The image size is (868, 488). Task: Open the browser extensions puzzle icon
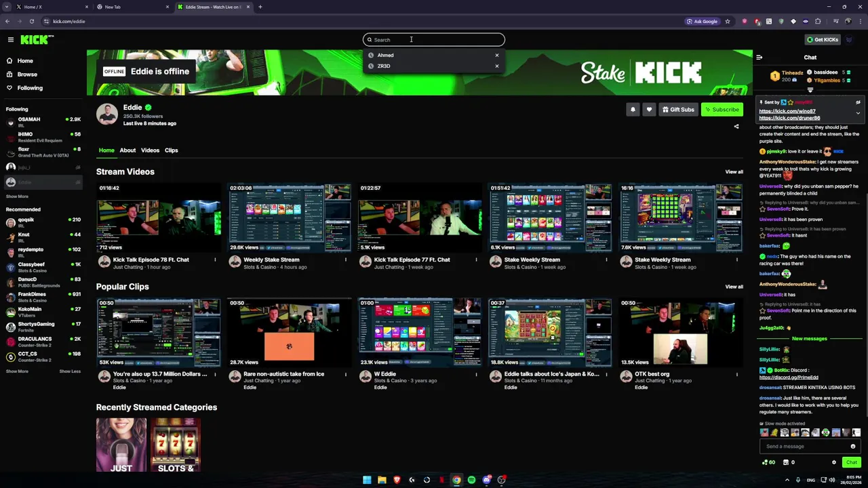click(818, 21)
